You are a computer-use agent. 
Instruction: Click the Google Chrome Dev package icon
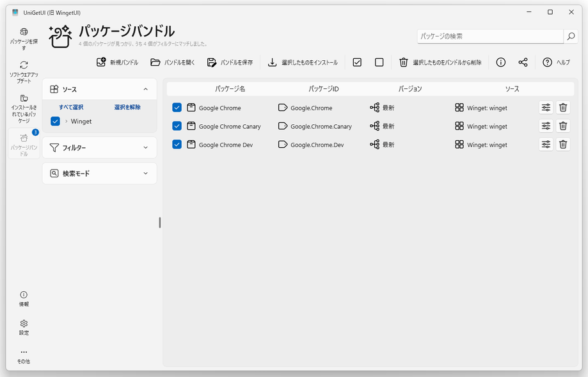coord(191,145)
